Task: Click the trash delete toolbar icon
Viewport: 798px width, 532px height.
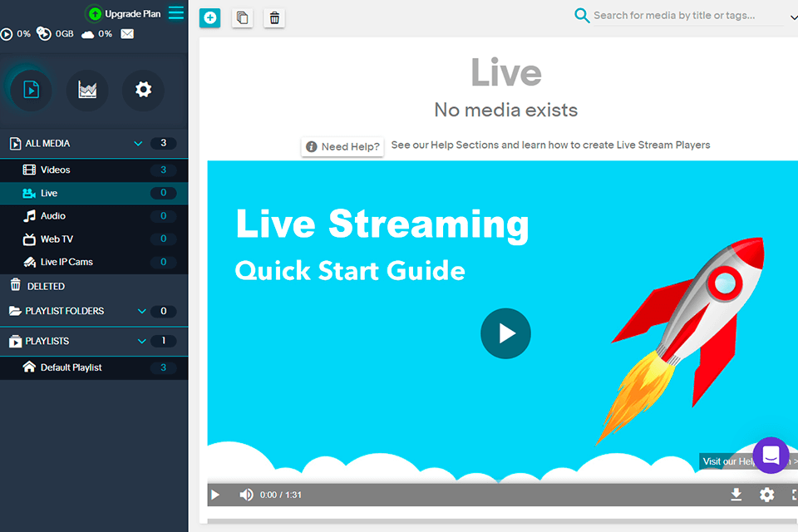Action: pyautogui.click(x=274, y=18)
